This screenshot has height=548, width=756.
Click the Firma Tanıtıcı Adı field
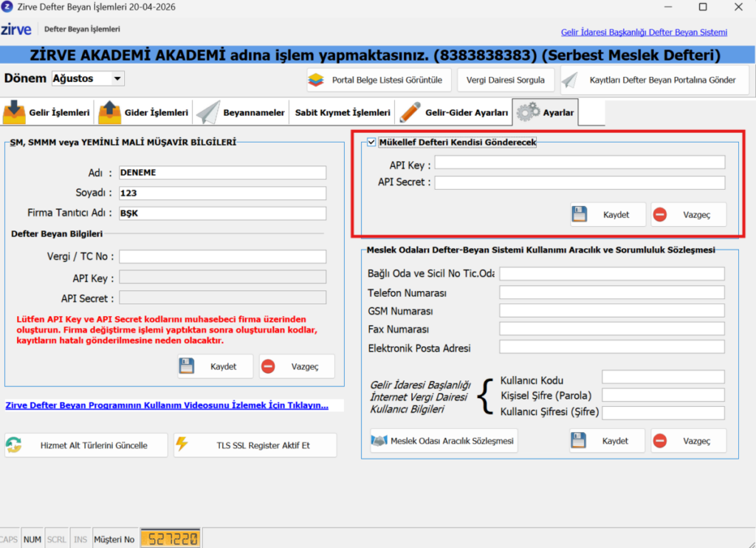pos(223,213)
